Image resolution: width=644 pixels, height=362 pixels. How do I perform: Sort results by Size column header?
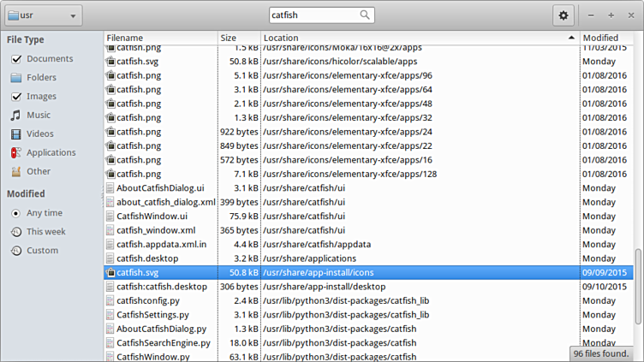coord(238,39)
